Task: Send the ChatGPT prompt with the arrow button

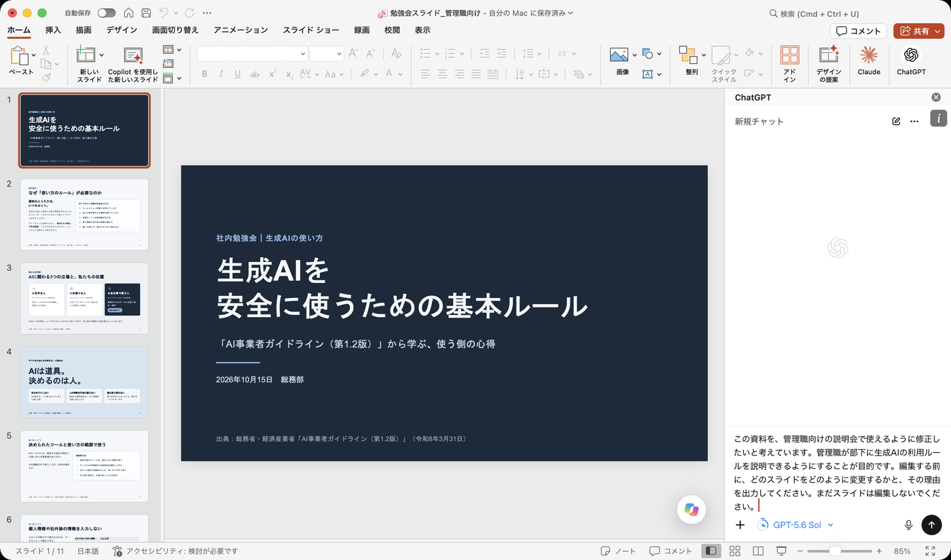Action: tap(931, 525)
